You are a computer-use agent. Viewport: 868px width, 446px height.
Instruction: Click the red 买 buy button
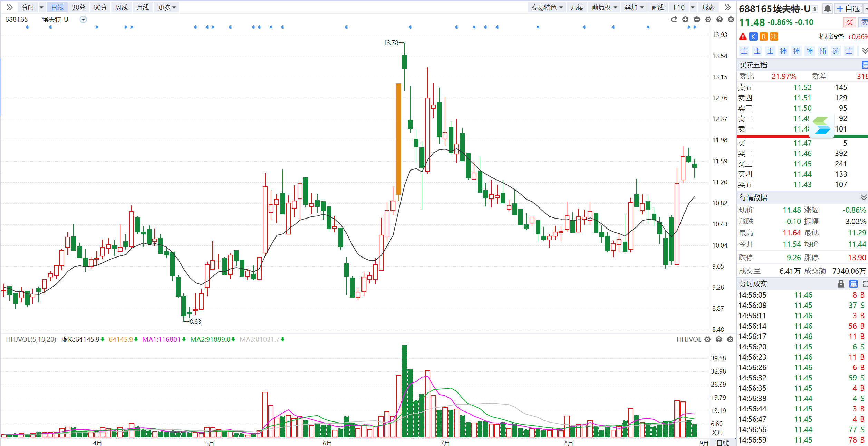[849, 22]
